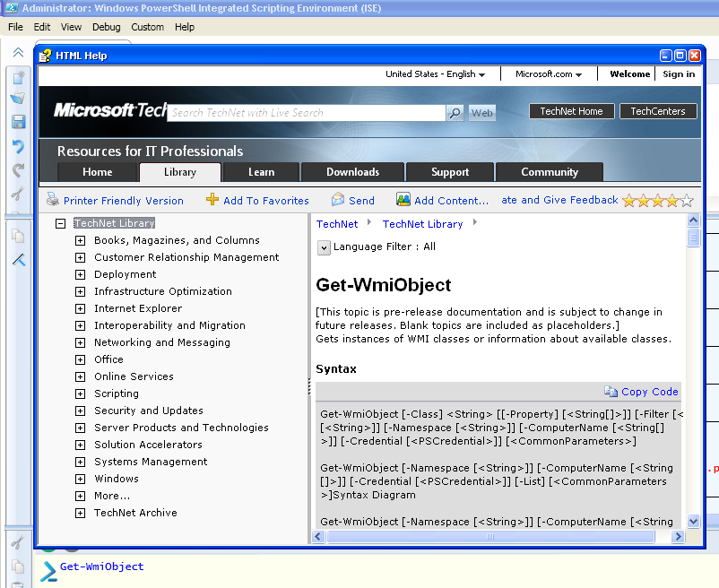The height and width of the screenshot is (588, 719).
Task: Open the Edit menu
Action: (42, 27)
